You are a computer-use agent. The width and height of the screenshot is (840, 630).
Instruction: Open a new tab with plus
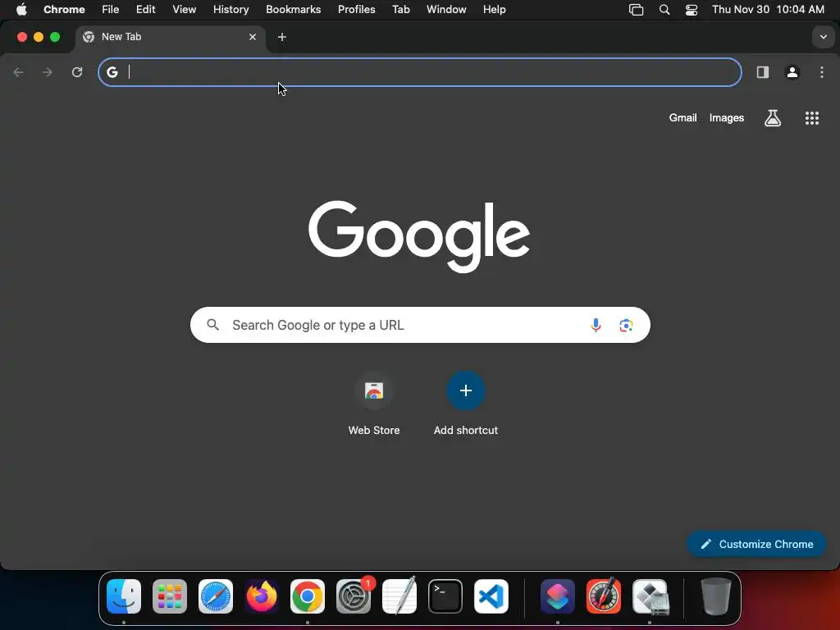[x=282, y=37]
